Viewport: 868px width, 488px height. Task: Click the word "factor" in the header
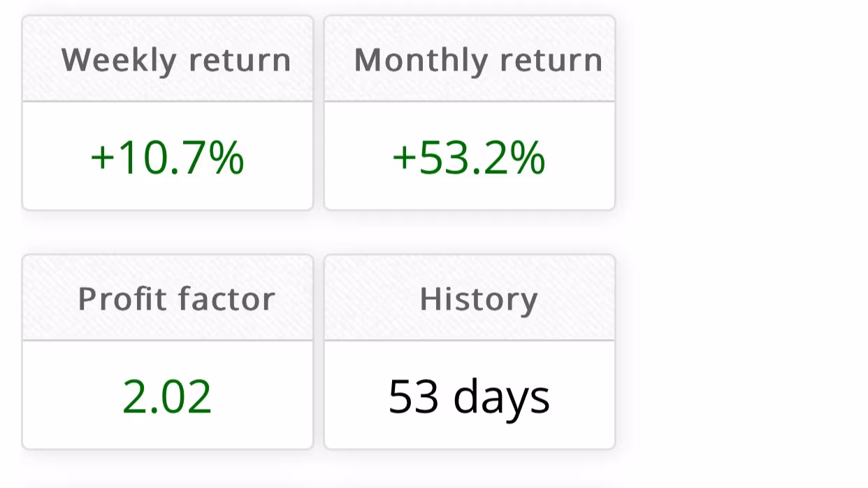coord(226,299)
